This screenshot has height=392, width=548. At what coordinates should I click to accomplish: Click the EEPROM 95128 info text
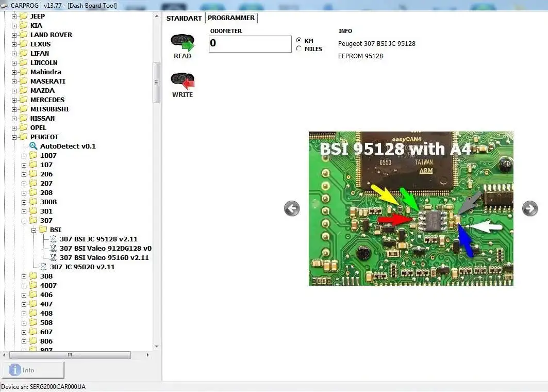(x=360, y=56)
